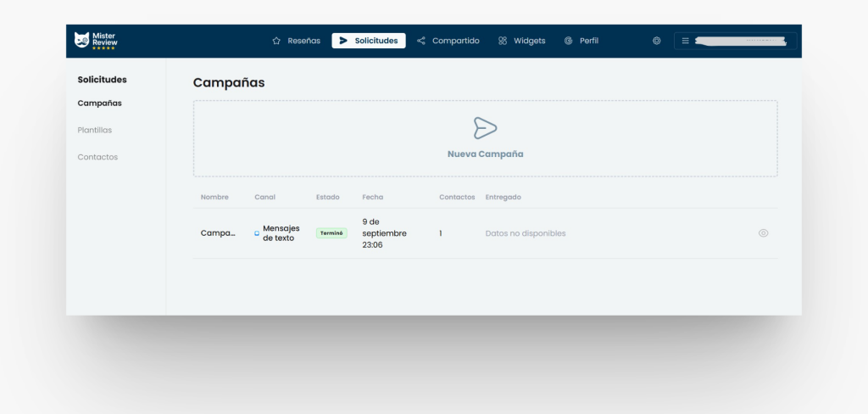This screenshot has height=414, width=868.
Task: Switch to the Reseñas tab
Action: pos(303,41)
